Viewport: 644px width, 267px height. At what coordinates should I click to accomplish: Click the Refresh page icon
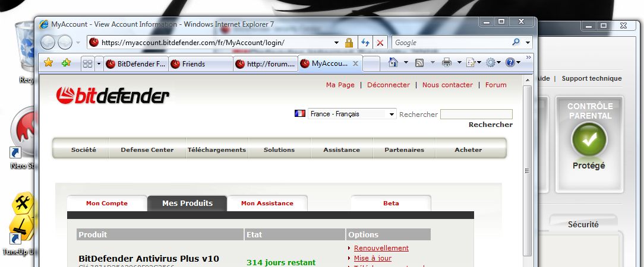365,43
